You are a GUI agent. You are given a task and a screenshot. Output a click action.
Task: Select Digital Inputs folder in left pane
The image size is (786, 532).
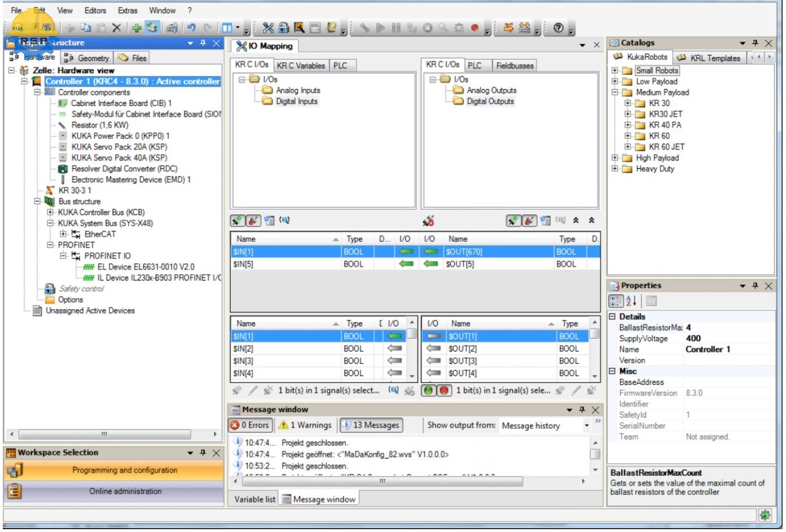coord(297,102)
